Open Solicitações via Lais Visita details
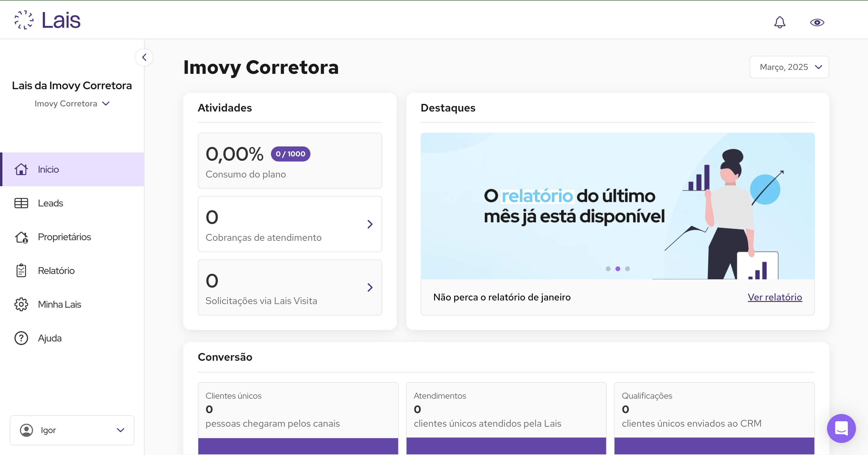868x455 pixels. coord(370,287)
